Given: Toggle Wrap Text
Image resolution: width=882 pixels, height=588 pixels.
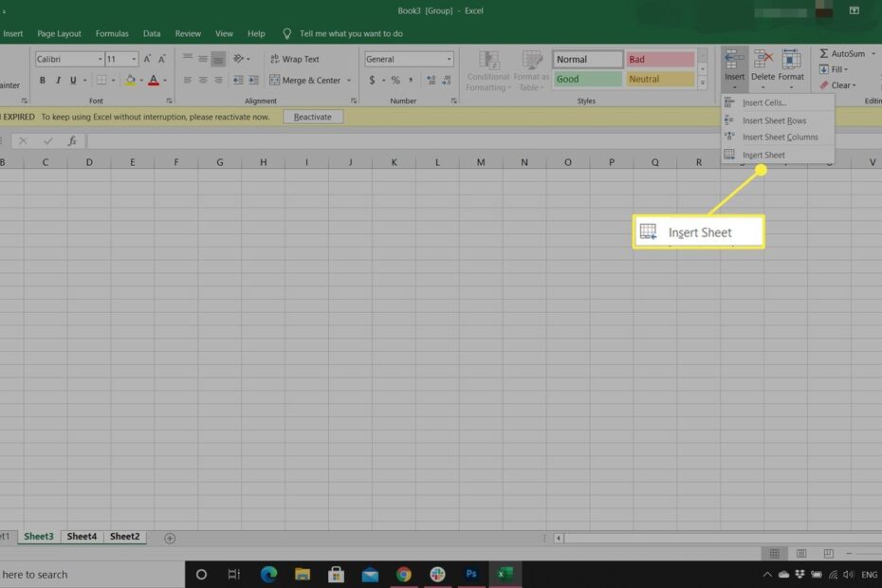Looking at the screenshot, I should 295,59.
